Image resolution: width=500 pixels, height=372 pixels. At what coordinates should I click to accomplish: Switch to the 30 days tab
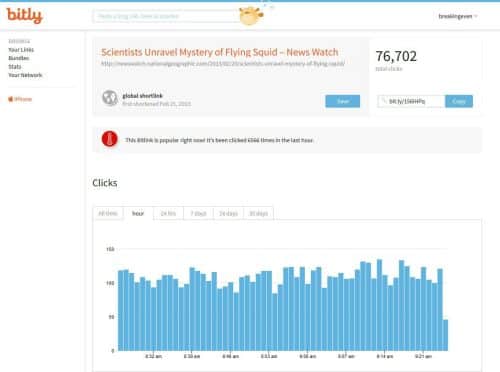[x=258, y=213]
